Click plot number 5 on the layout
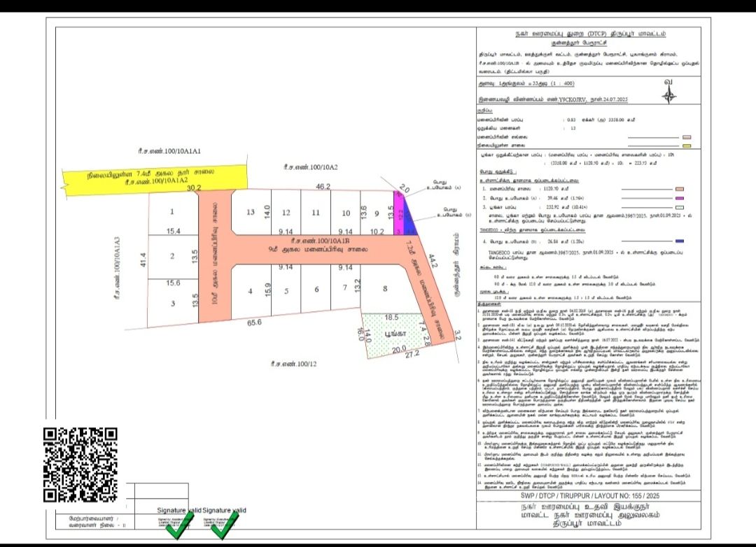The height and width of the screenshot is (547, 756). [x=286, y=291]
